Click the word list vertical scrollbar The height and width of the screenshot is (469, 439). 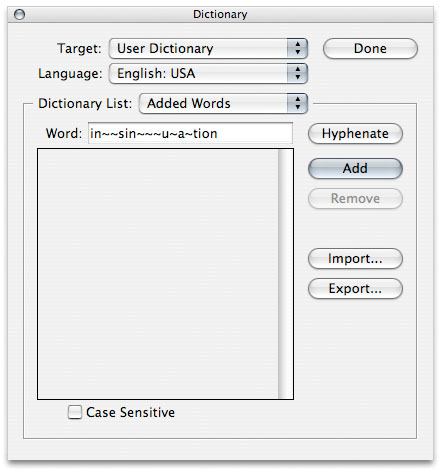pos(285,274)
